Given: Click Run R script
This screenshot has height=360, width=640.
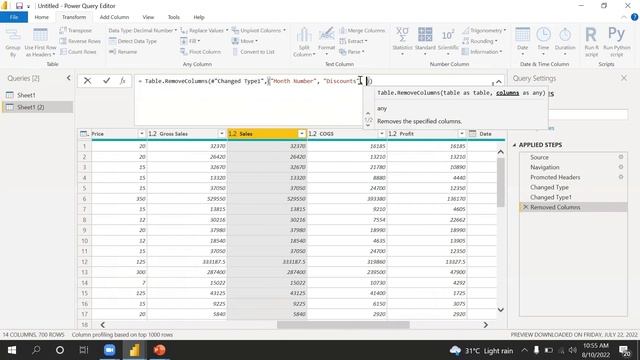Looking at the screenshot, I should [x=591, y=42].
